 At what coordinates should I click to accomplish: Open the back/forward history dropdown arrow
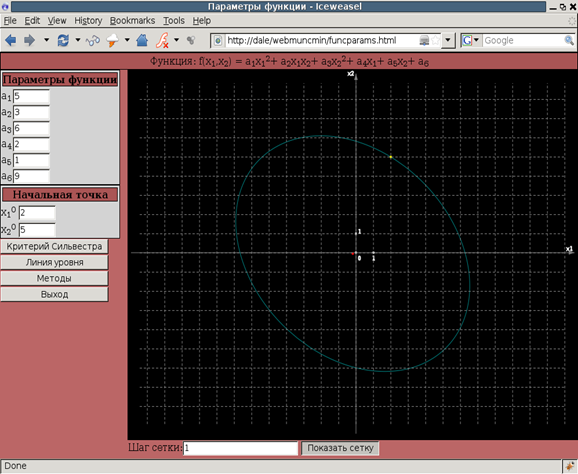[x=46, y=39]
